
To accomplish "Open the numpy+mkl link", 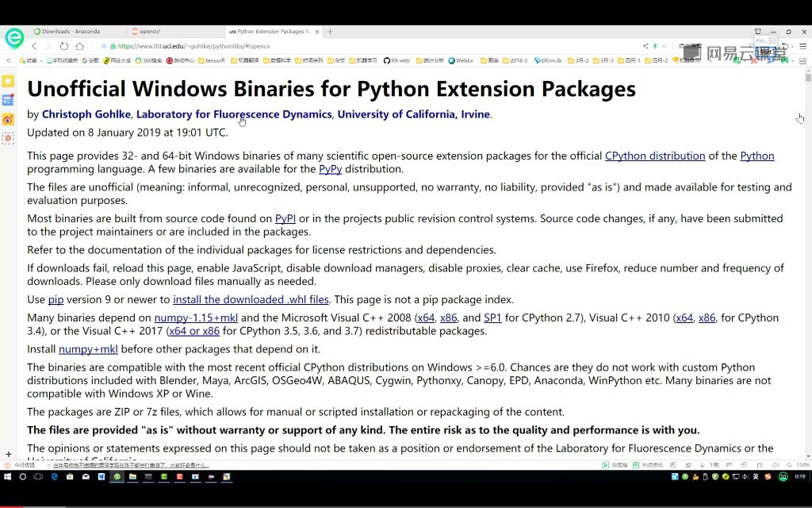I will click(x=88, y=349).
